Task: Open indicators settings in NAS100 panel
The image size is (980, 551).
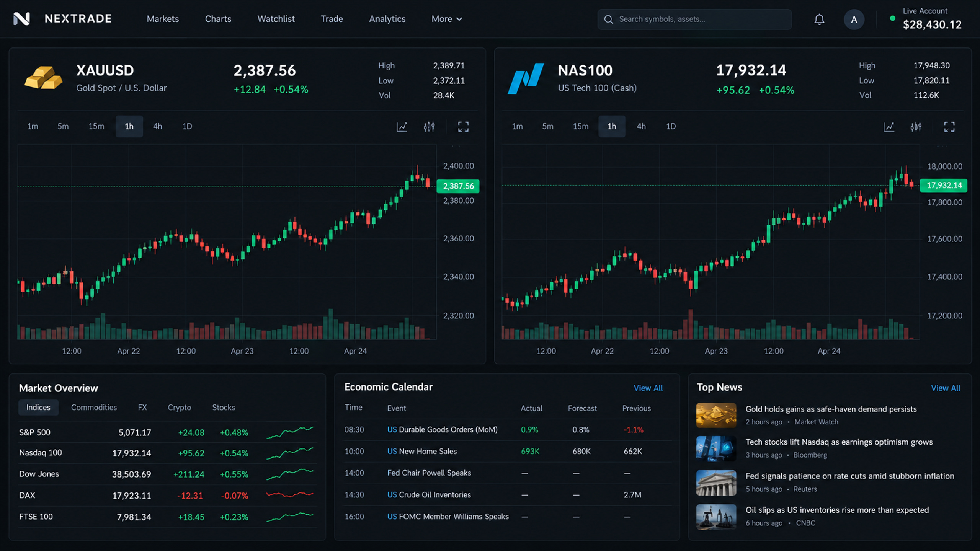Action: coord(916,127)
